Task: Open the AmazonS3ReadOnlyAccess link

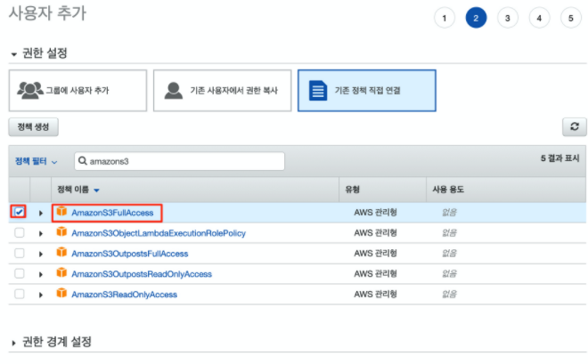Action: pos(124,295)
